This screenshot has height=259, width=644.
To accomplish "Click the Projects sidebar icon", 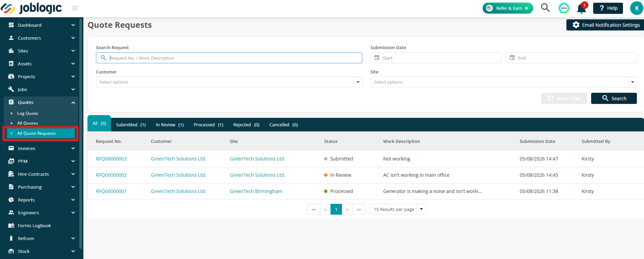I will pyautogui.click(x=11, y=77).
